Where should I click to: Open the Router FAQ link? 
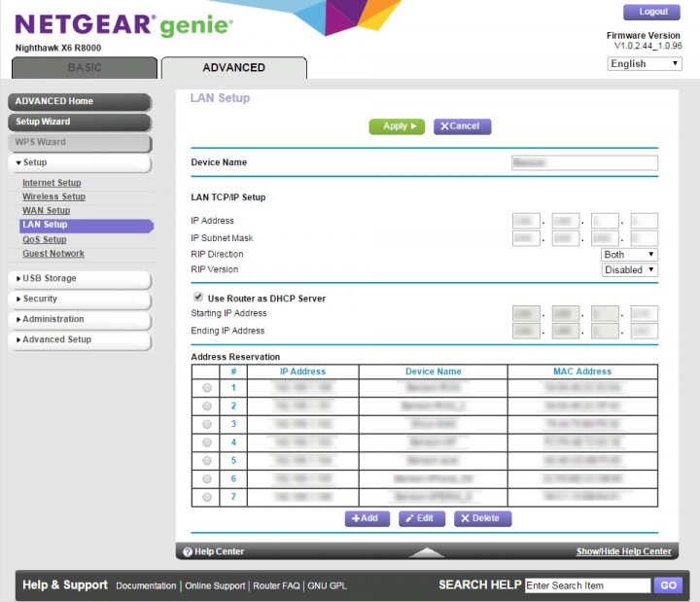pos(276,585)
